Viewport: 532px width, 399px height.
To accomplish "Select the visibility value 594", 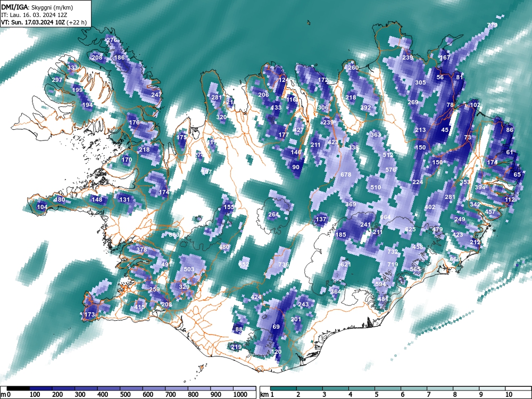I will point(381,284).
